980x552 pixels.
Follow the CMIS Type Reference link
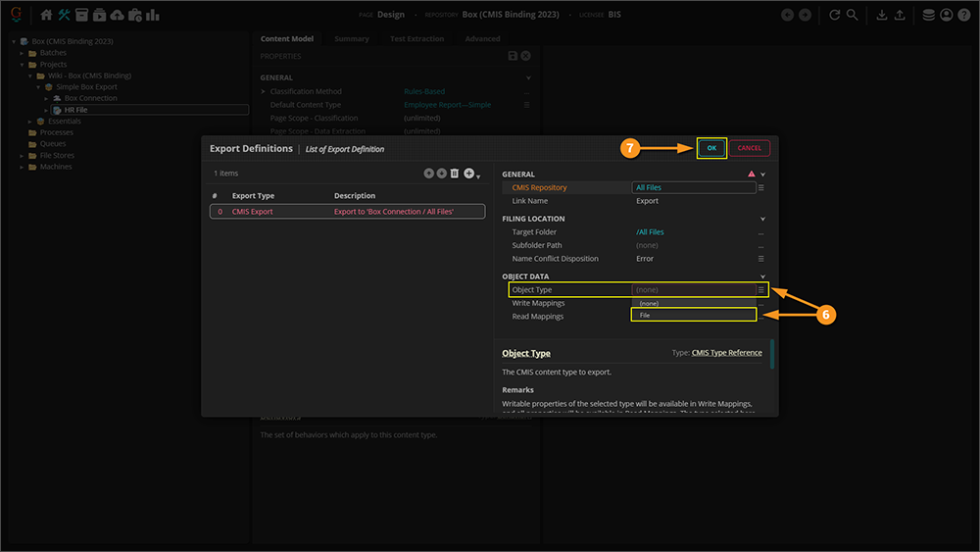[x=726, y=353]
